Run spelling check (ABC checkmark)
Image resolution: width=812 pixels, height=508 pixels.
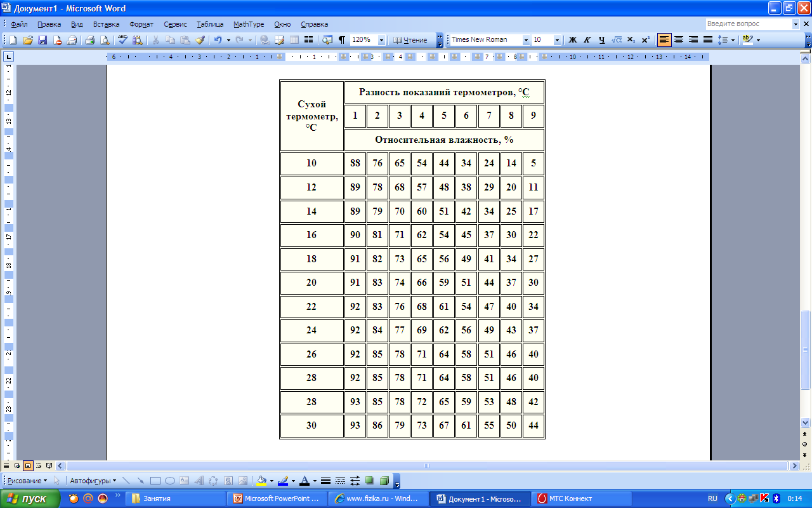pyautogui.click(x=122, y=40)
